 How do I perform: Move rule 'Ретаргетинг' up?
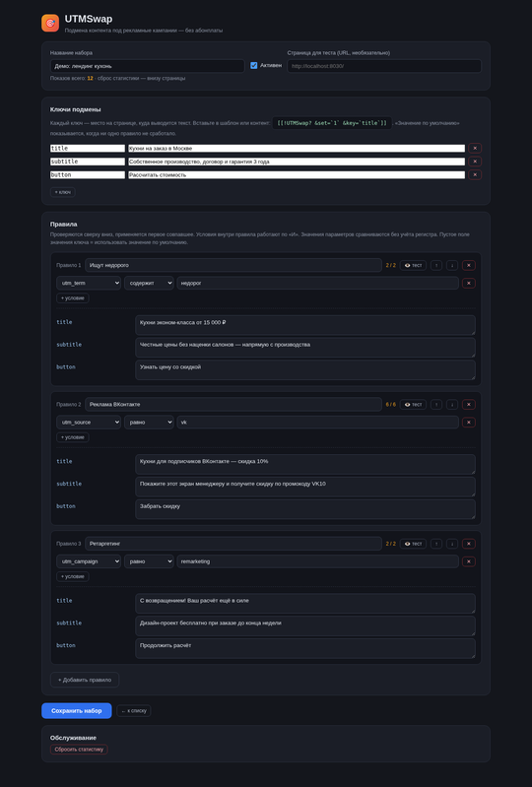click(x=436, y=544)
